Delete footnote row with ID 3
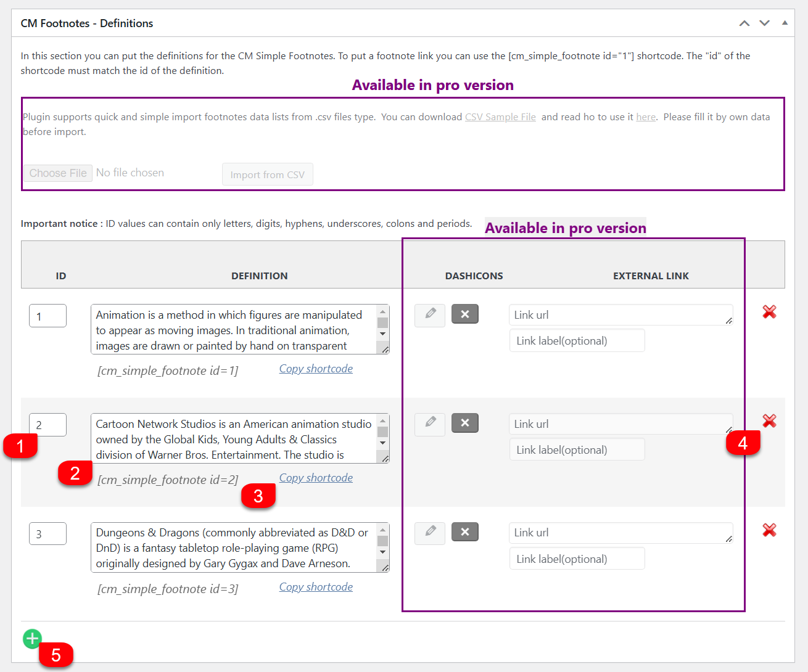 (769, 530)
